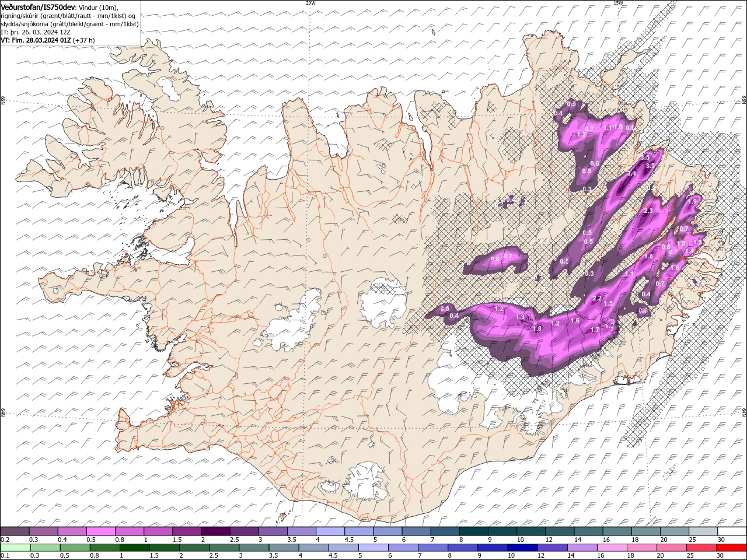This screenshot has height=560, width=747.
Task: Pick the pale green 0.1 swatch in rain scale
Action: click(x=16, y=548)
